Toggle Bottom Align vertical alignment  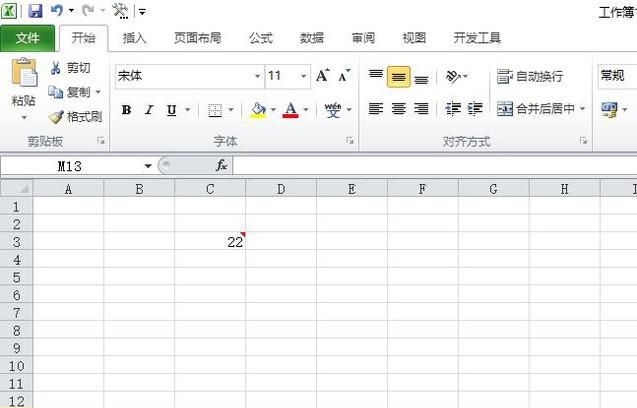[421, 78]
